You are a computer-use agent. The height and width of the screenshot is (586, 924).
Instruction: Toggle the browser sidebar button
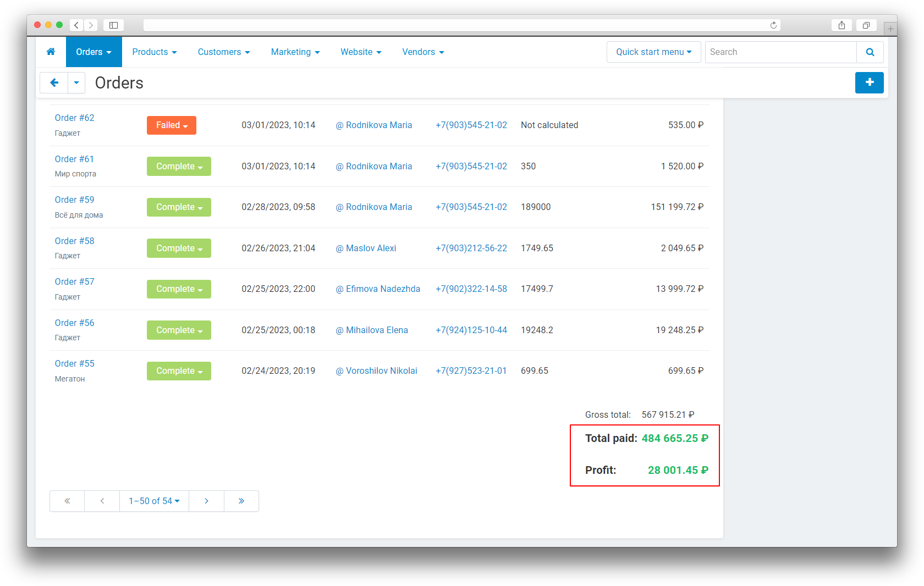coord(113,25)
